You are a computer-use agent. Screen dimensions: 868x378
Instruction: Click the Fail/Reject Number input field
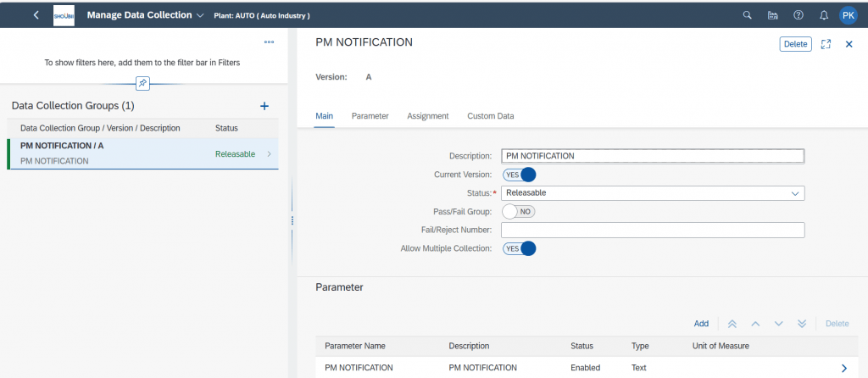653,231
